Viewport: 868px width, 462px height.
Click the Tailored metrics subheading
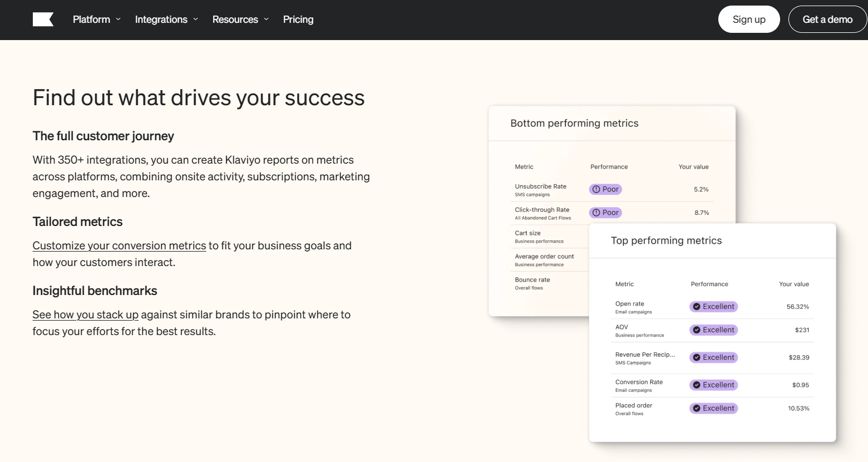click(77, 222)
